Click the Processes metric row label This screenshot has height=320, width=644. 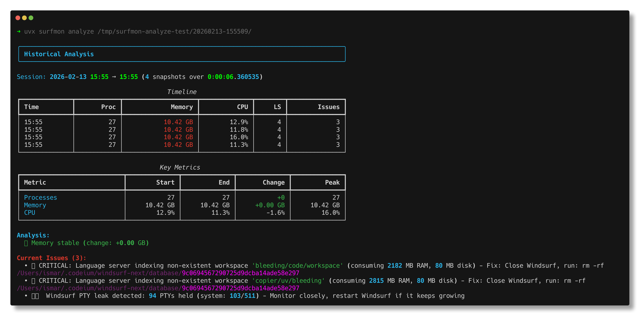[41, 198]
